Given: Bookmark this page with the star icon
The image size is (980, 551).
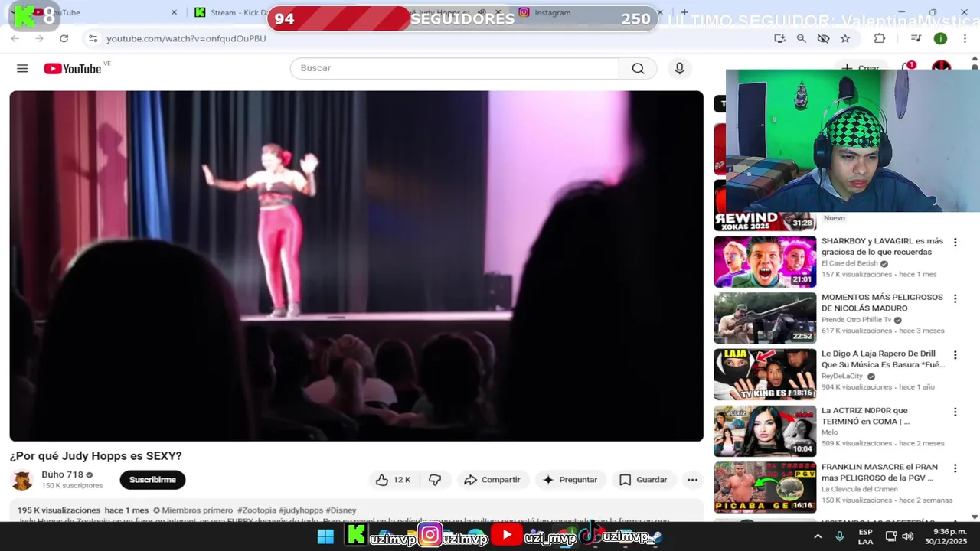Looking at the screenshot, I should pyautogui.click(x=845, y=38).
